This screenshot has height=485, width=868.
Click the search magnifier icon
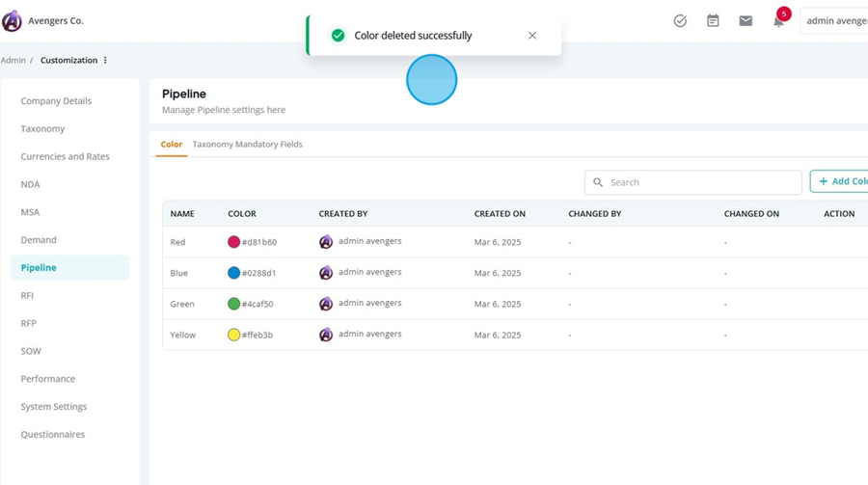tap(598, 182)
